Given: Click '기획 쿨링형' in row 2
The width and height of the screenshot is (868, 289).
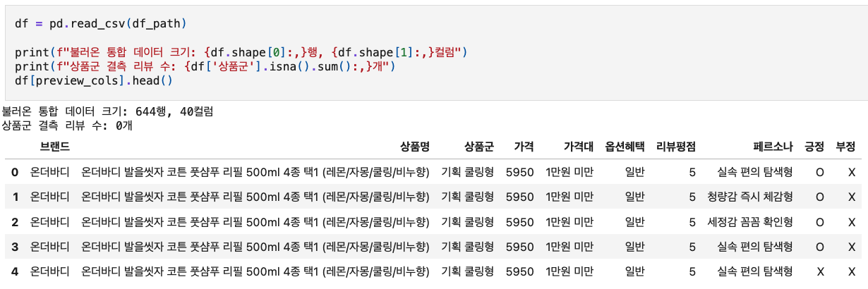Looking at the screenshot, I should pyautogui.click(x=467, y=221).
